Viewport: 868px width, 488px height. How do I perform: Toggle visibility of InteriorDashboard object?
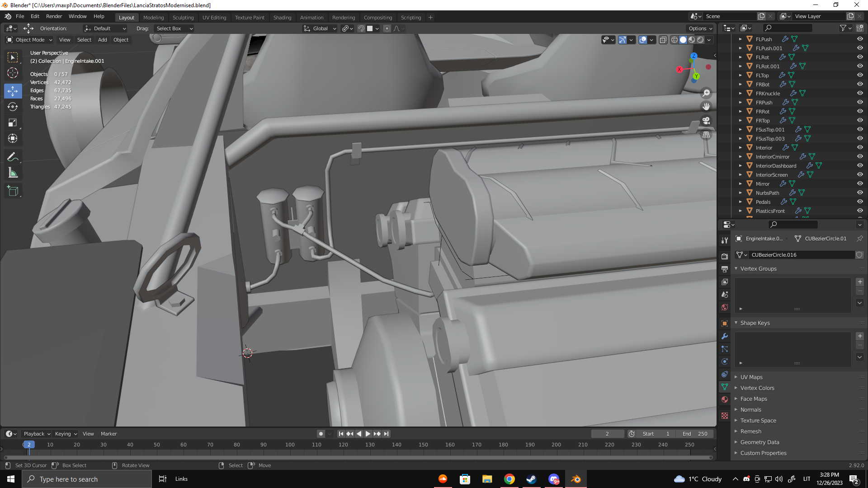point(860,165)
